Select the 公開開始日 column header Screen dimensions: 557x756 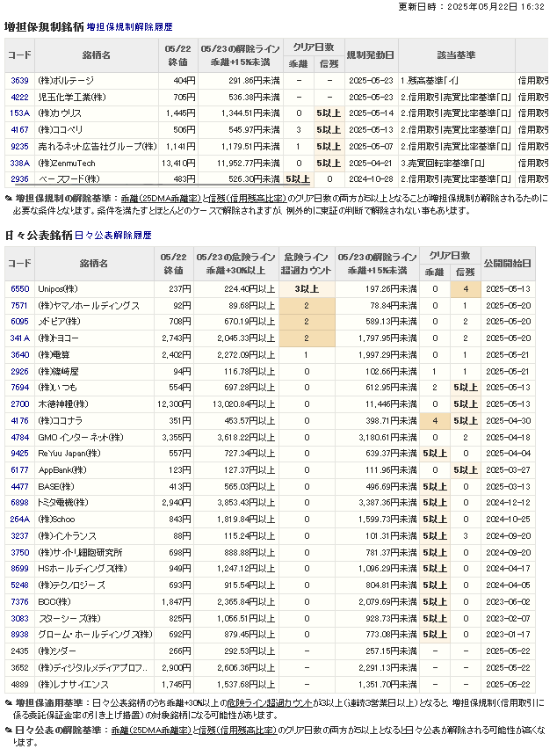coord(508,263)
